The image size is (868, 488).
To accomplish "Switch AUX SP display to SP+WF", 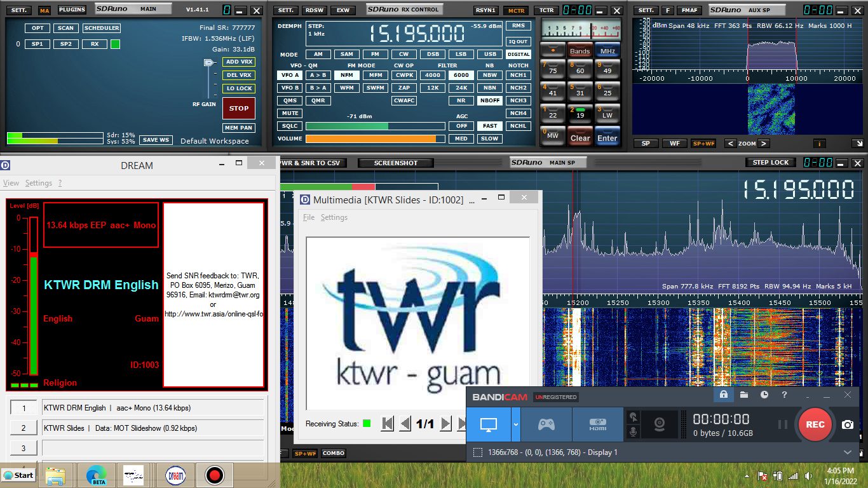I will click(703, 144).
